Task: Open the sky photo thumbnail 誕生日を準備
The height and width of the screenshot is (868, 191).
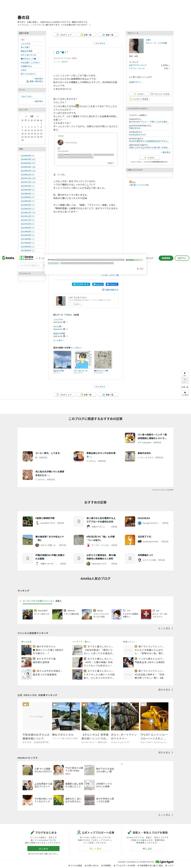Action: pos(63,360)
